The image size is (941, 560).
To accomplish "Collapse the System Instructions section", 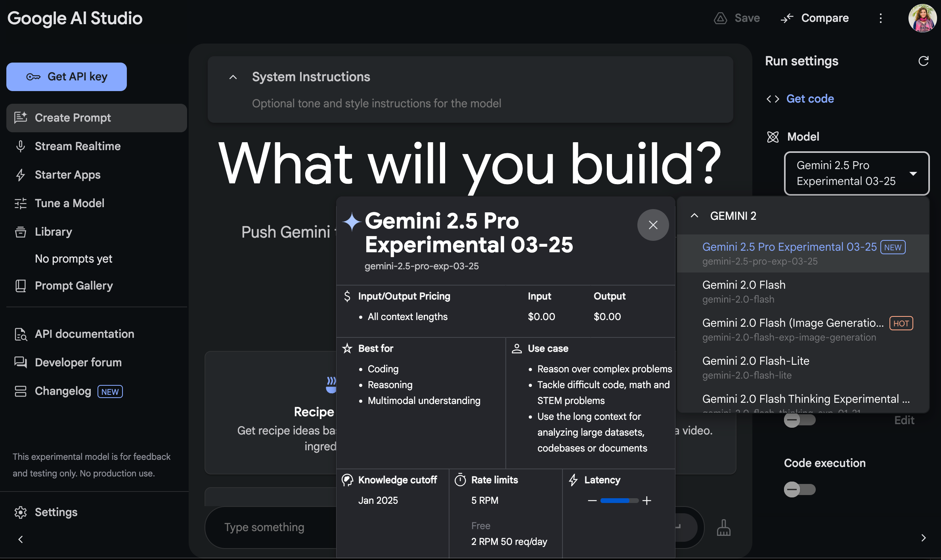I will (233, 77).
